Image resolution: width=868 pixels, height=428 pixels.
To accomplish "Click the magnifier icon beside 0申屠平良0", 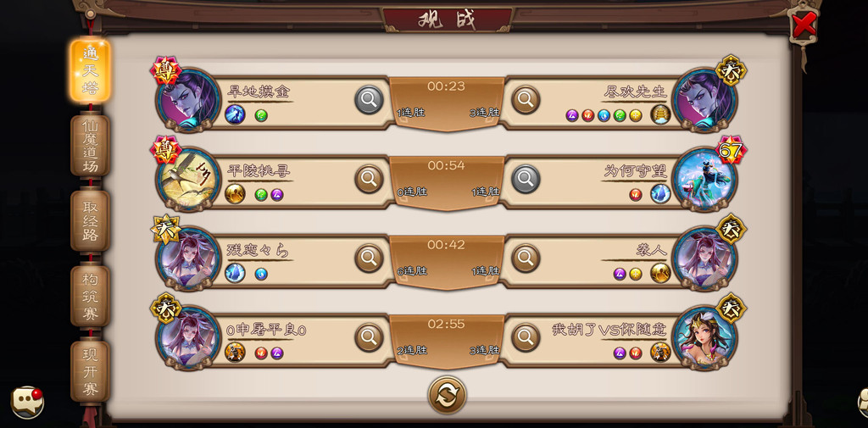I will 369,337.
